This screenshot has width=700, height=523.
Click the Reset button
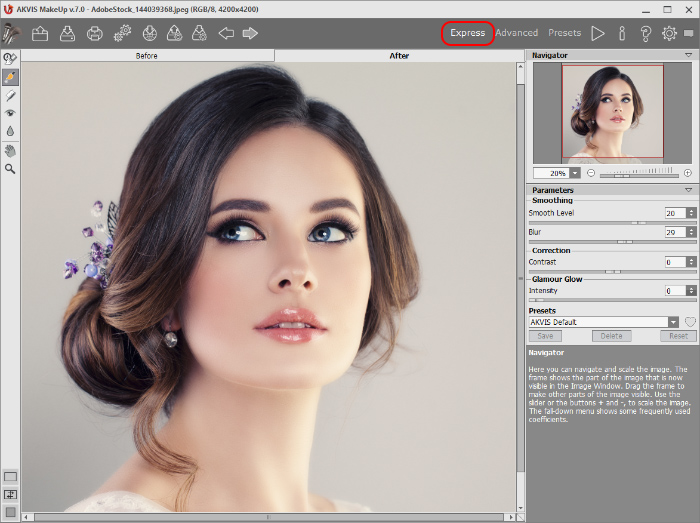[678, 336]
